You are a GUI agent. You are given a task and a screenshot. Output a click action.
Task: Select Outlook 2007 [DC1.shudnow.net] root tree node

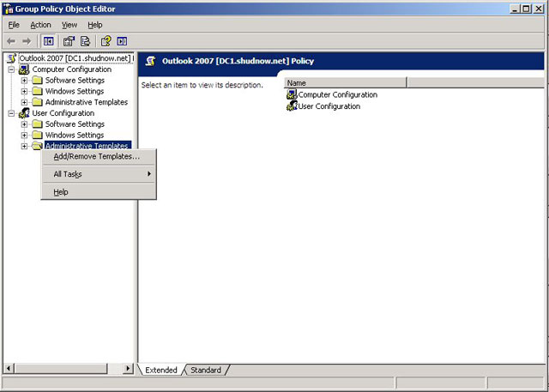[75, 58]
